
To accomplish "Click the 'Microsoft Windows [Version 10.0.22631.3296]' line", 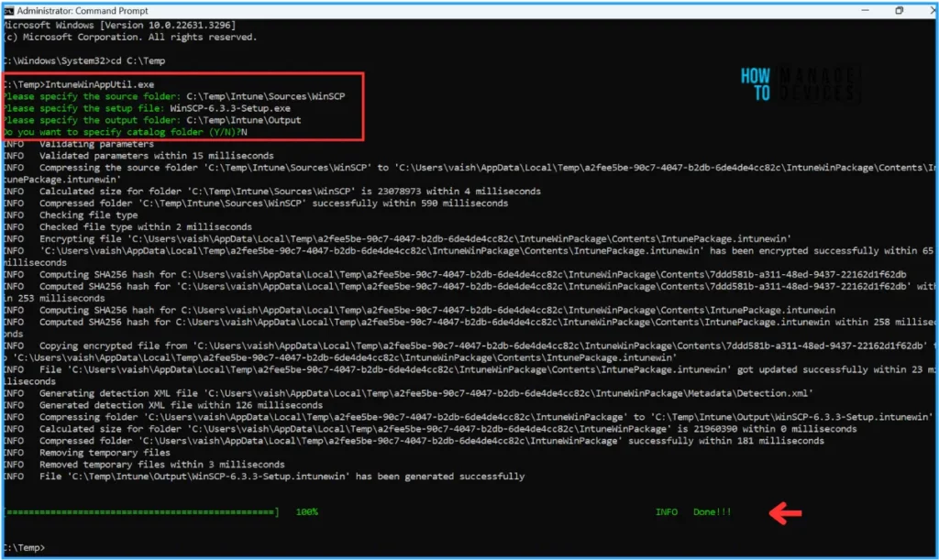I will 120,25.
